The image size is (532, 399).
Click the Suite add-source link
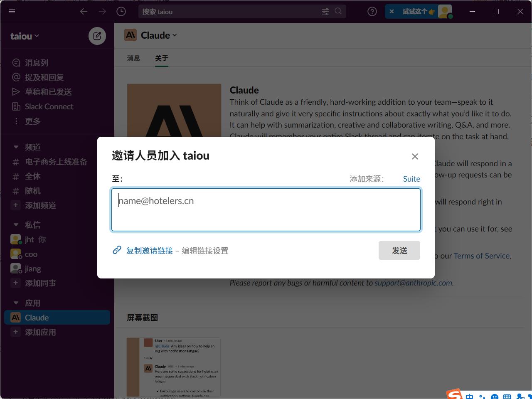point(411,179)
